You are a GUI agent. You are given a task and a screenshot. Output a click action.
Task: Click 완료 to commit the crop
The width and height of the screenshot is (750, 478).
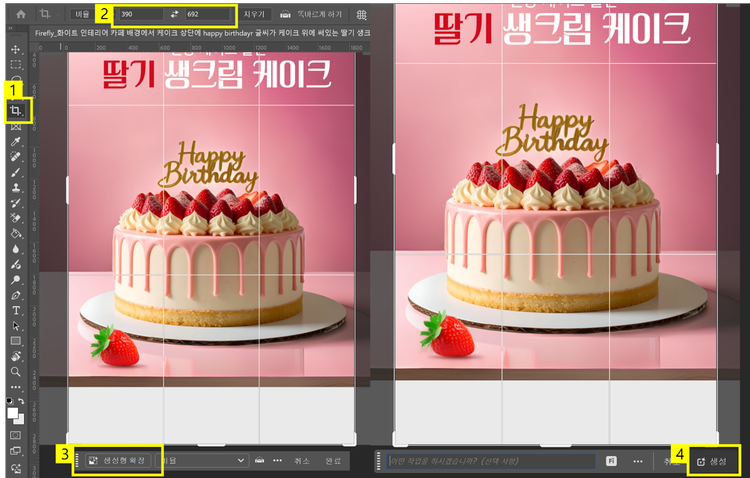click(x=333, y=461)
